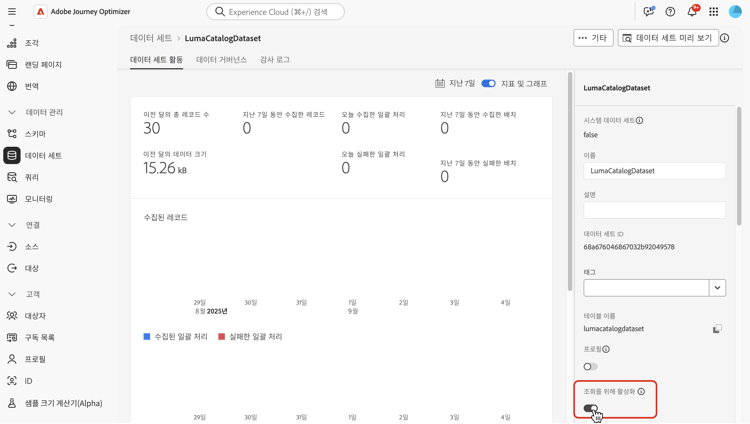750x424 pixels.
Task: Click the 이름 field LumaCatalogDataset
Action: coord(654,171)
